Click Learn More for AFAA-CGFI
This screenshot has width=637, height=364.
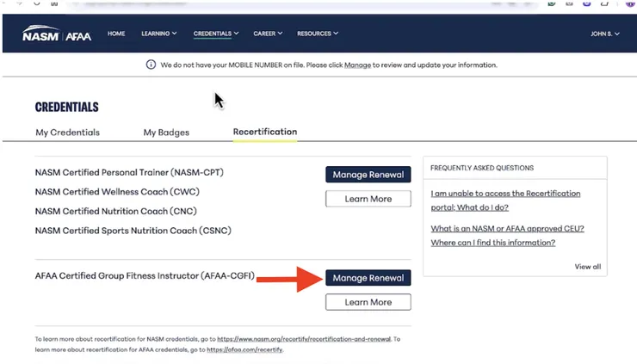pos(368,302)
